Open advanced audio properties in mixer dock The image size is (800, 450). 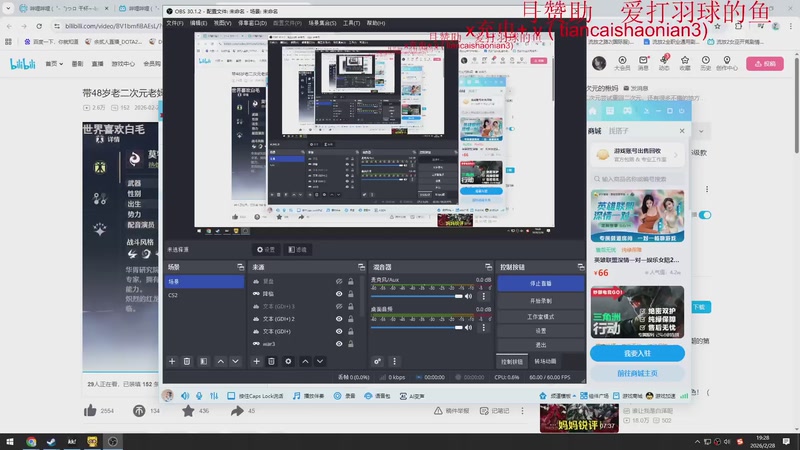(x=378, y=361)
